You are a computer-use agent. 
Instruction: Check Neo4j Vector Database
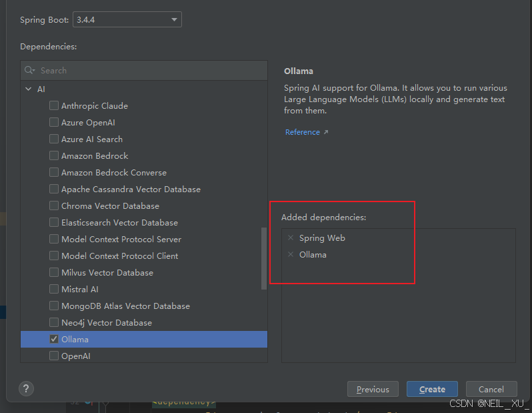54,322
